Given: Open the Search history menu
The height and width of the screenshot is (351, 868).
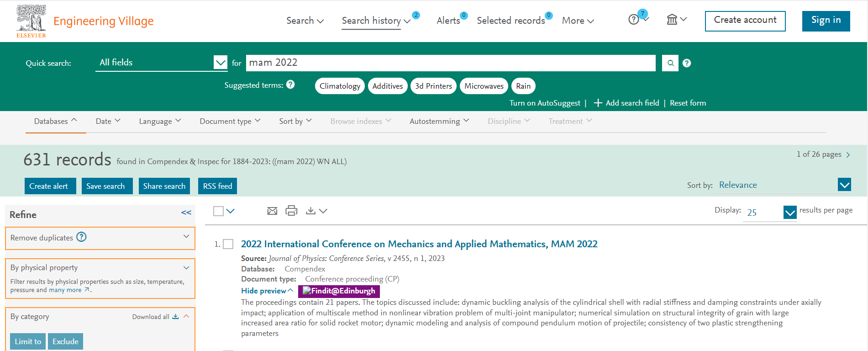Looking at the screenshot, I should (376, 21).
